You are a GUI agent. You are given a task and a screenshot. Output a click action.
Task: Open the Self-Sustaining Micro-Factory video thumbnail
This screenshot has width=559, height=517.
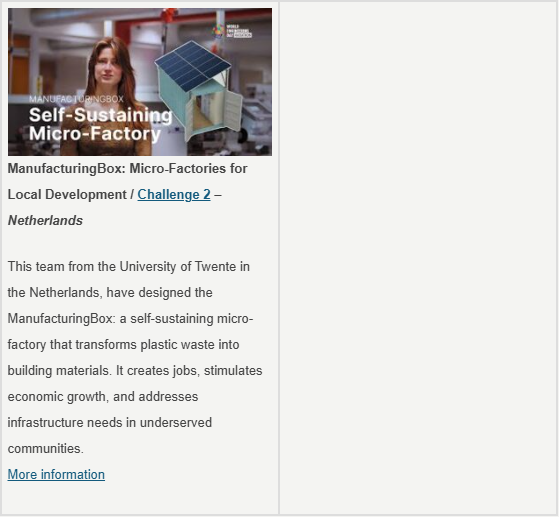(140, 82)
